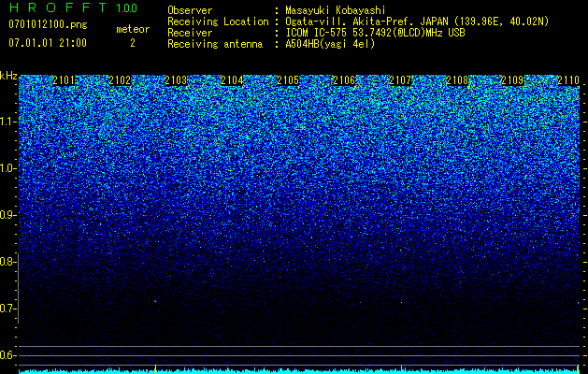Click the 0.6 kHz axis label
Image resolution: width=588 pixels, height=374 pixels.
(x=7, y=355)
